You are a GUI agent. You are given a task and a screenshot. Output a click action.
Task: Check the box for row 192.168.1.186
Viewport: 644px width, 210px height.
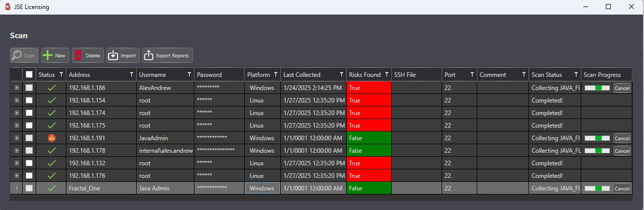click(29, 88)
